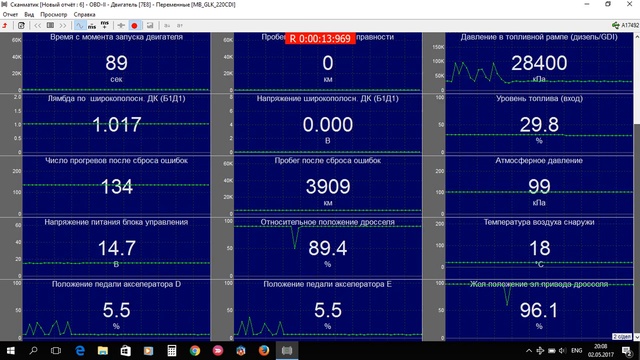640x360 pixels.
Task: Click the battery tray icon
Action: (551, 351)
